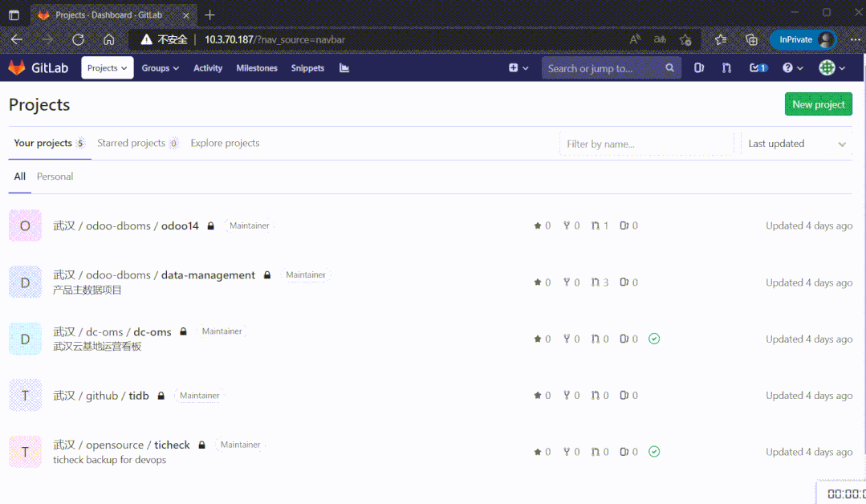Expand the Groups navbar dropdown
The width and height of the screenshot is (866, 504).
(x=161, y=68)
